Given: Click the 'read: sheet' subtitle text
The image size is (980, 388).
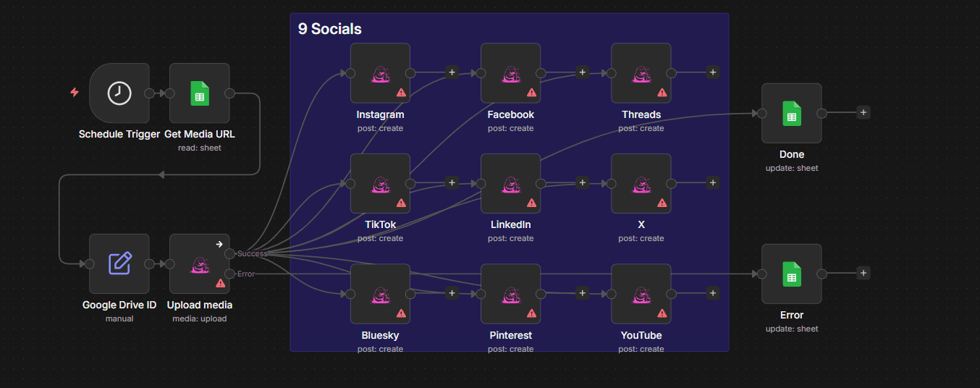Looking at the screenshot, I should coord(200,148).
